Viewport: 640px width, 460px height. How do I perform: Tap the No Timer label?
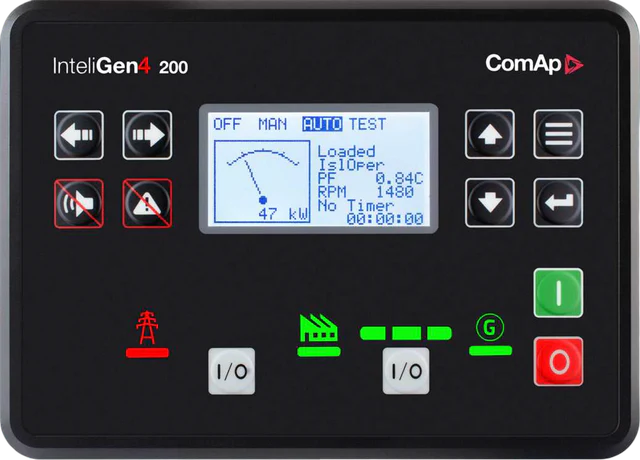[x=356, y=205]
